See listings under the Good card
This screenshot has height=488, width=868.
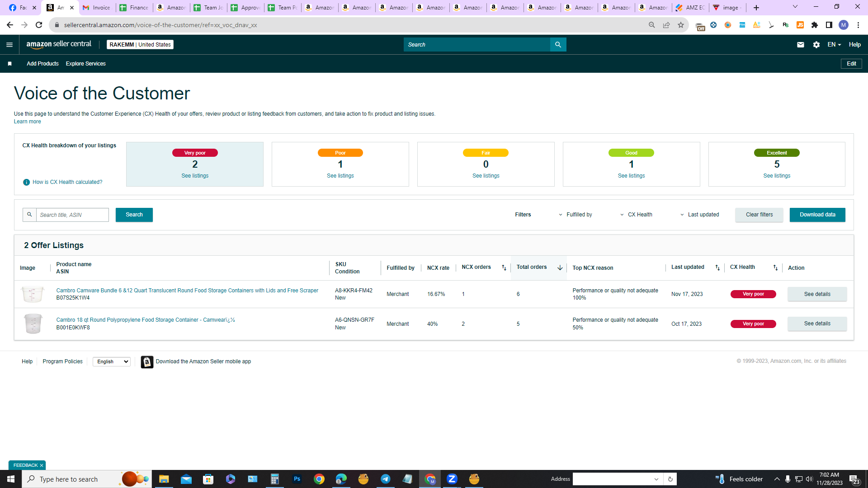tap(632, 176)
